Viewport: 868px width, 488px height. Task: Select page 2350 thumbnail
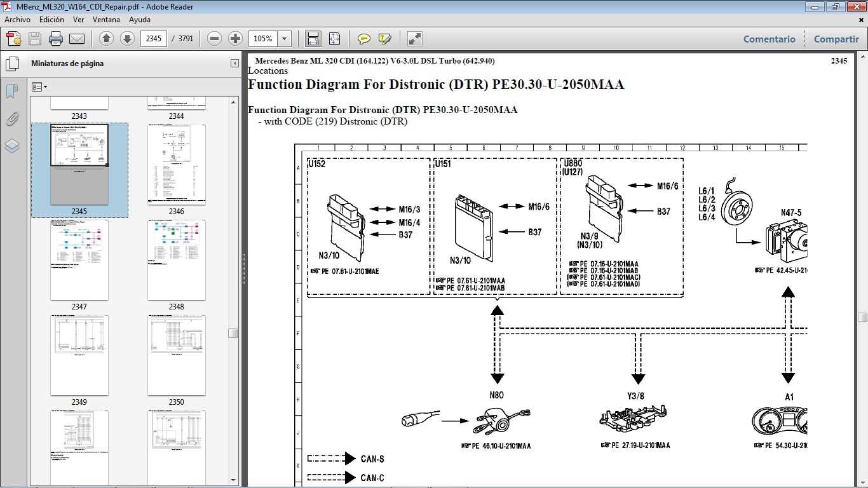pos(177,355)
